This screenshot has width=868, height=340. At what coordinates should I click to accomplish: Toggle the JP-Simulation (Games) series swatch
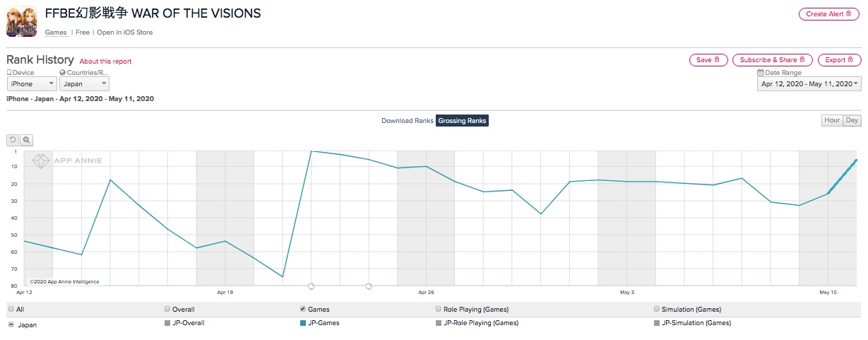click(x=657, y=323)
